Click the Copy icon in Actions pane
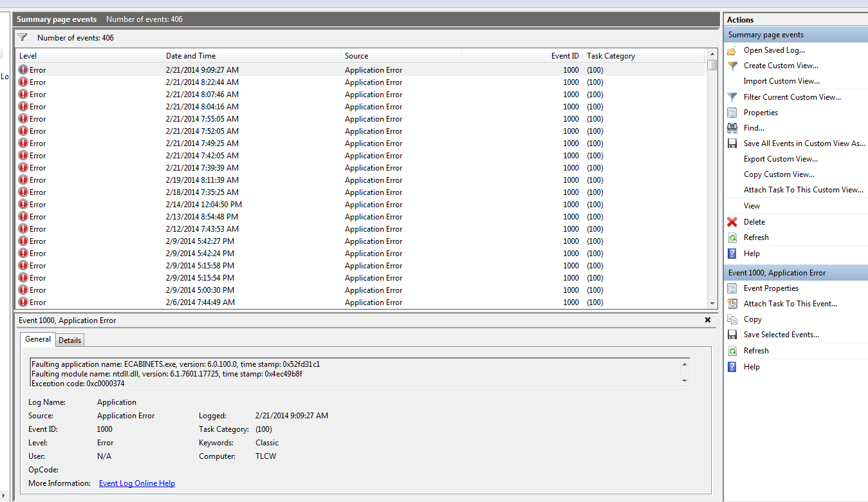The width and height of the screenshot is (868, 502). tap(732, 319)
